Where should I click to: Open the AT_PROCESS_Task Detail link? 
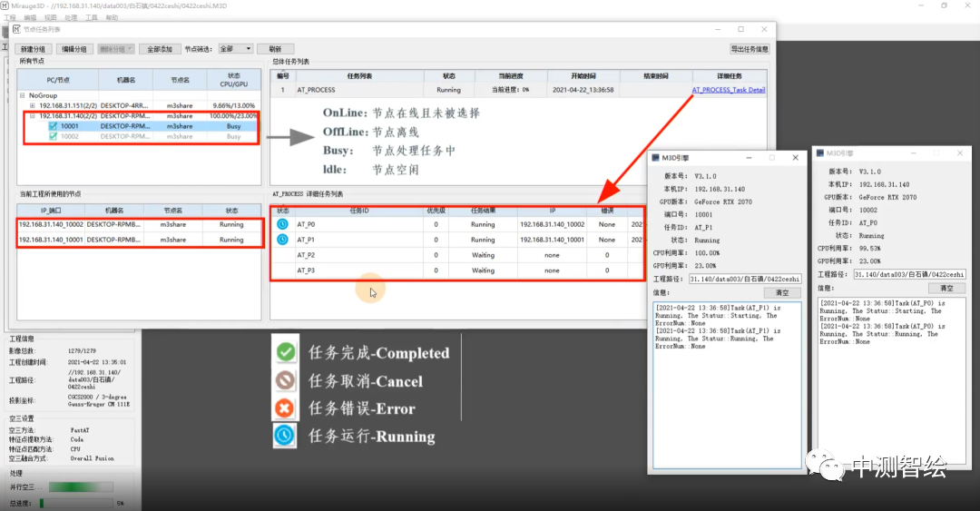[x=728, y=90]
